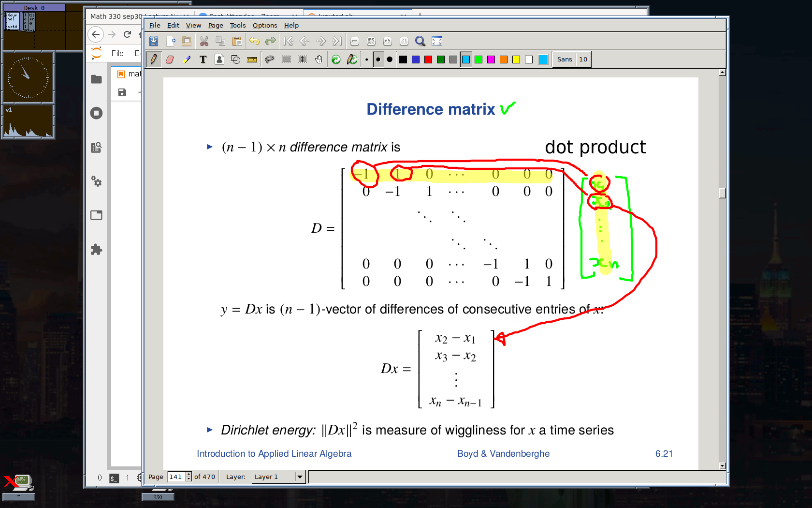This screenshot has height=508, width=812.
Task: Open the Sans font chooser
Action: tap(564, 60)
